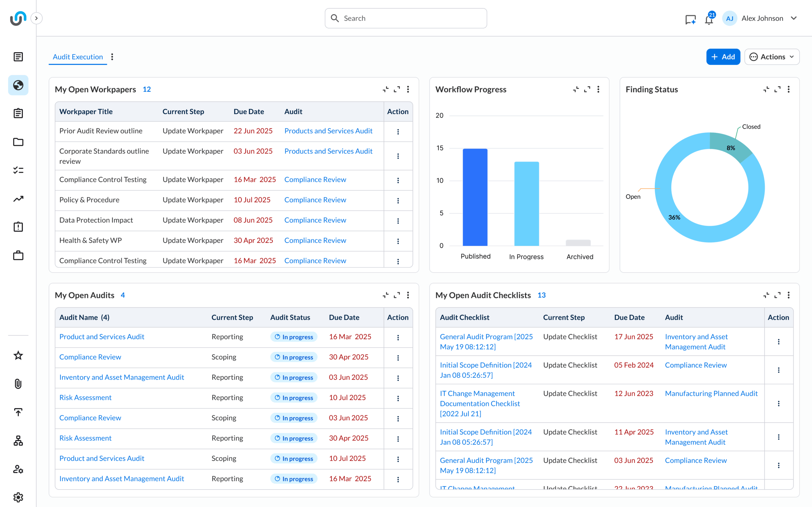Open the AI chat assistant icon
Screen dimensions: 812x507
690,19
